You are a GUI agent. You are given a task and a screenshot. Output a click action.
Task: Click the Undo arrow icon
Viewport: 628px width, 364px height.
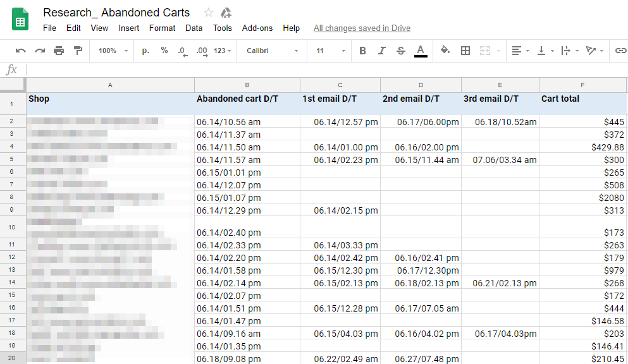tap(21, 51)
